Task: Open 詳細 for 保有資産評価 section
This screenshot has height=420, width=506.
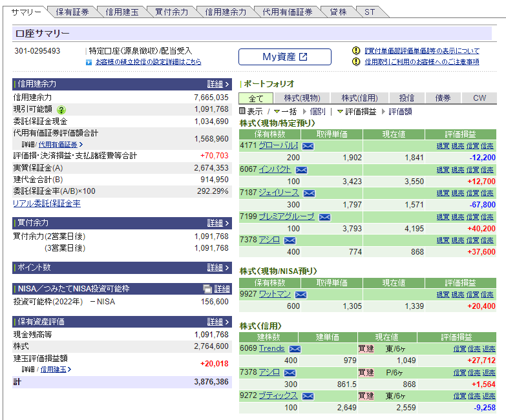Action: [x=218, y=322]
